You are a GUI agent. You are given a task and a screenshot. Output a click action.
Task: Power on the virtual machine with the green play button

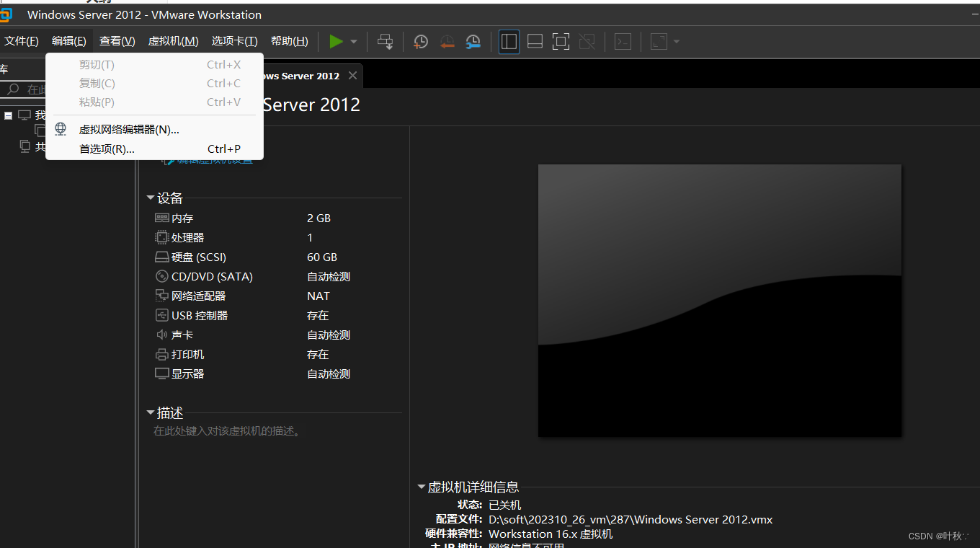pyautogui.click(x=336, y=42)
